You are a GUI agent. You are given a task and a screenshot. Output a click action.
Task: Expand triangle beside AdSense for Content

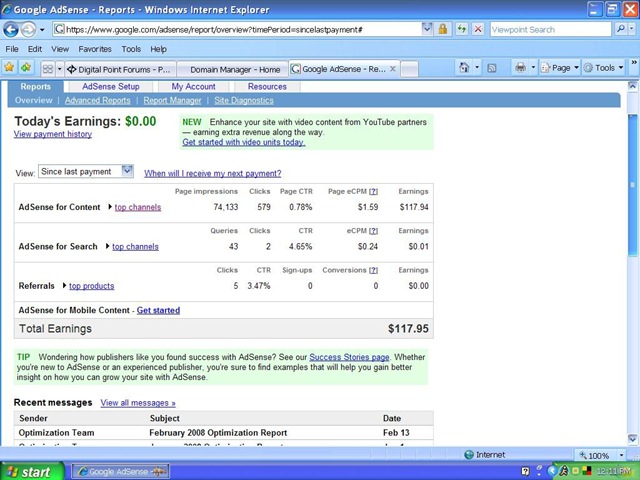(x=110, y=207)
